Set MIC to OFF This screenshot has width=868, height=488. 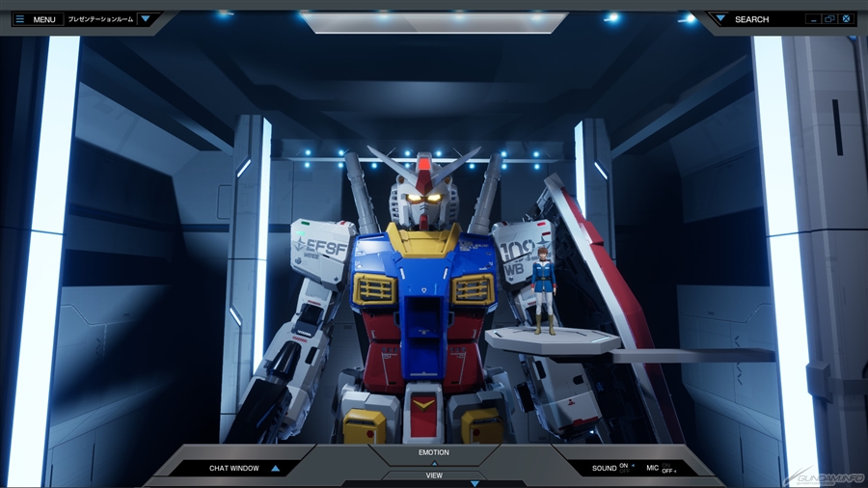coord(667,472)
